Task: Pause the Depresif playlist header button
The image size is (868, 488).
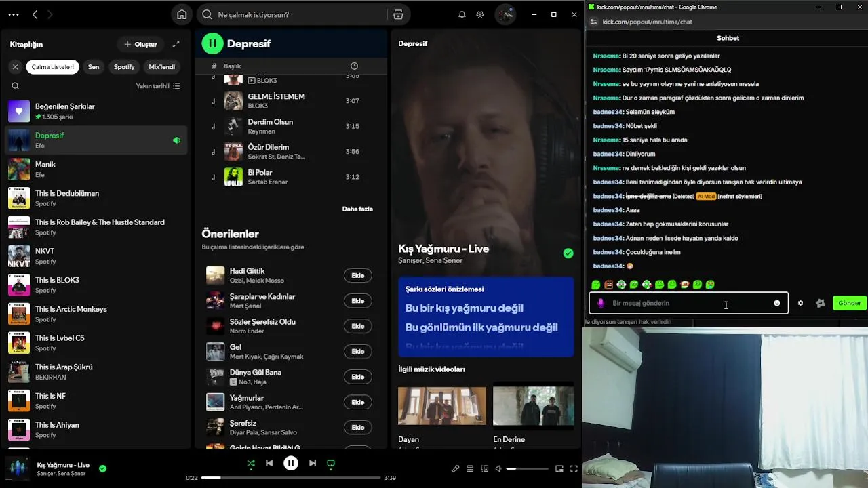Action: [x=212, y=43]
